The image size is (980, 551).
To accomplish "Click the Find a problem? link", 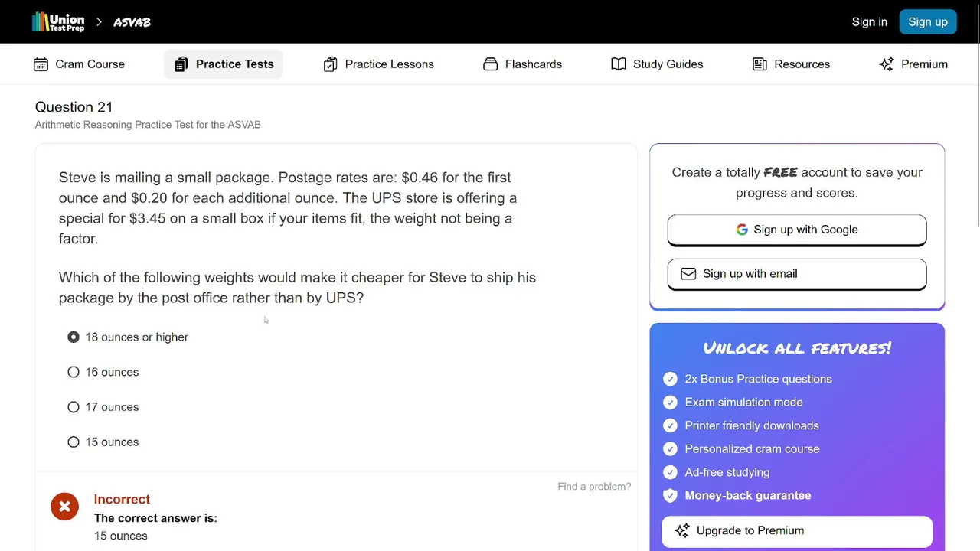I will click(594, 487).
